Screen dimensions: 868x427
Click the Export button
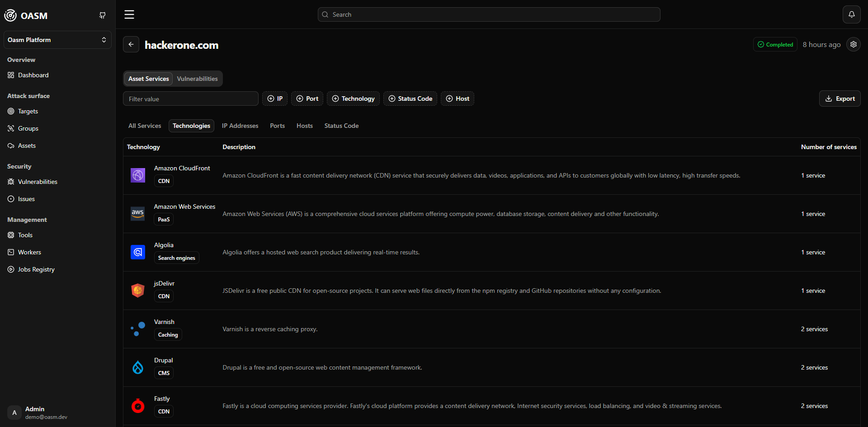840,99
